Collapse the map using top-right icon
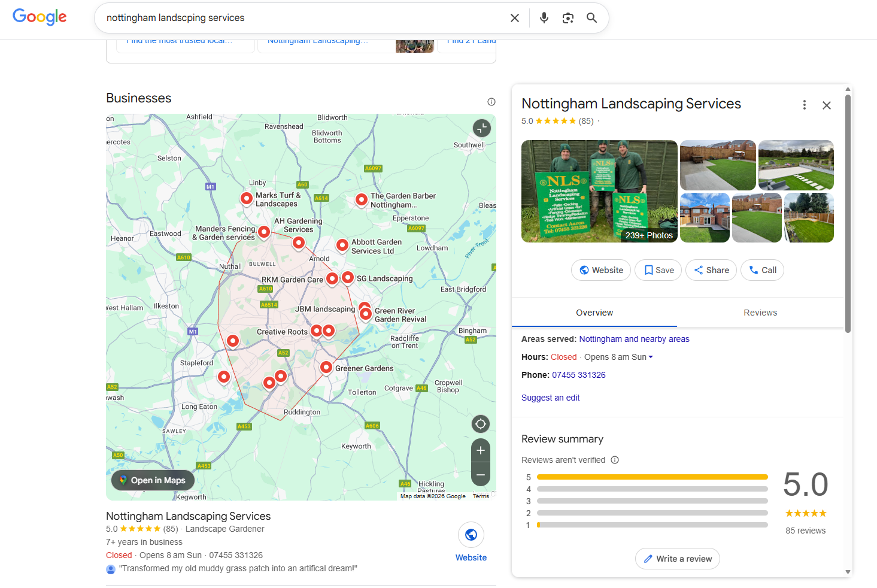 point(481,128)
